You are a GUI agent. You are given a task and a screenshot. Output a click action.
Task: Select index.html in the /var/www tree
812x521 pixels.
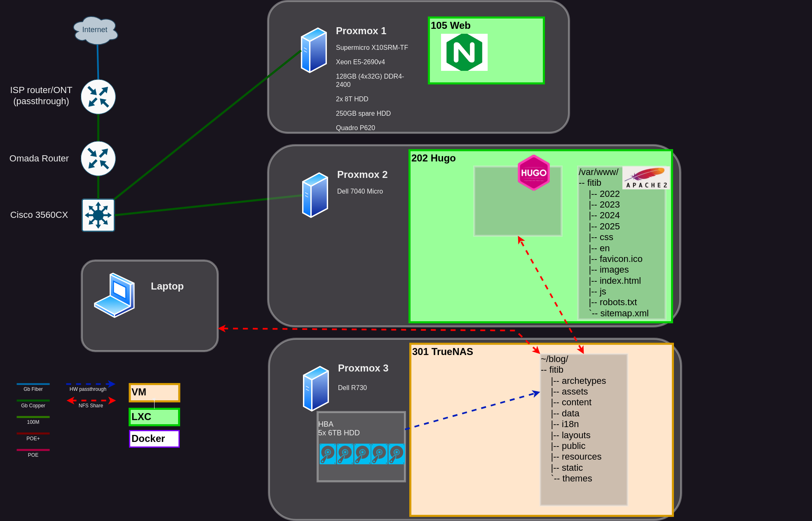[x=620, y=281]
